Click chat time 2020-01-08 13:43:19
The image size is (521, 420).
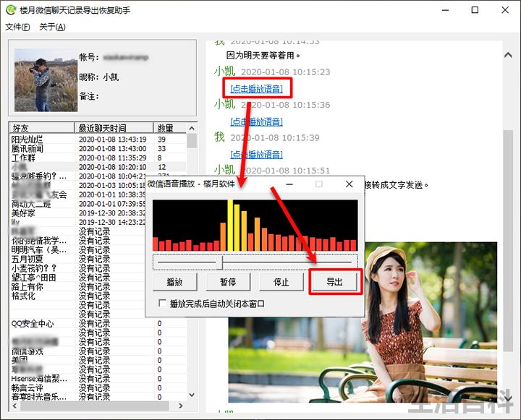[113, 140]
